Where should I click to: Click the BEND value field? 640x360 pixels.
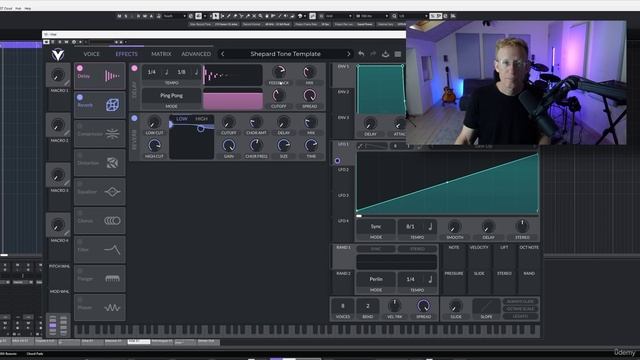367,306
